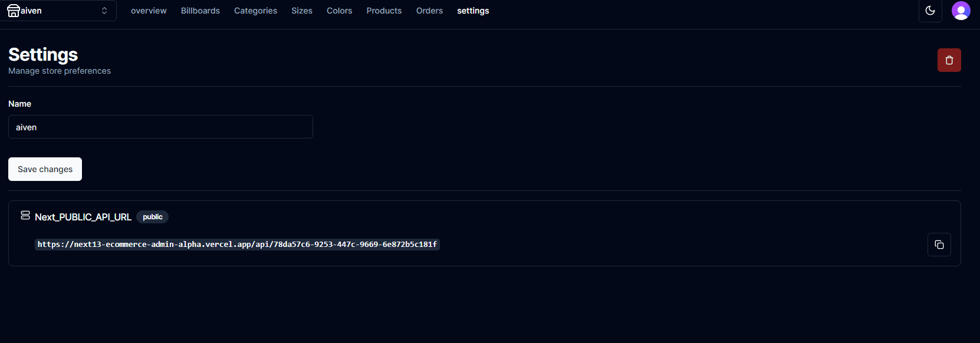Select the settings nav item

(473, 11)
